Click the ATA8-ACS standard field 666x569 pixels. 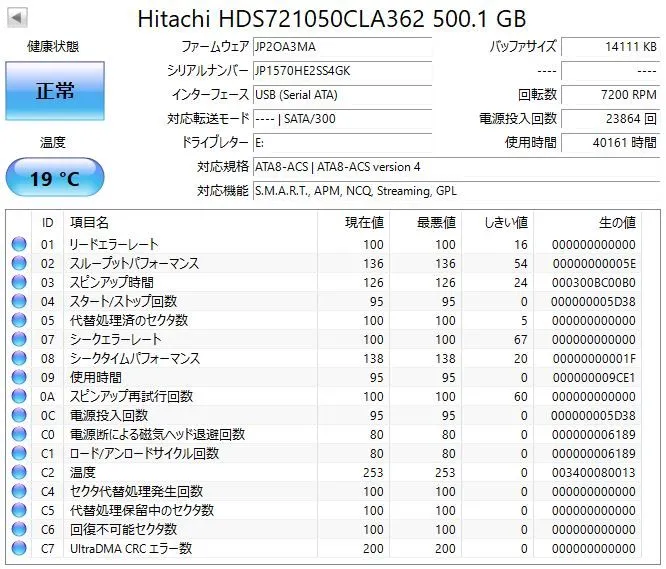coord(457,166)
